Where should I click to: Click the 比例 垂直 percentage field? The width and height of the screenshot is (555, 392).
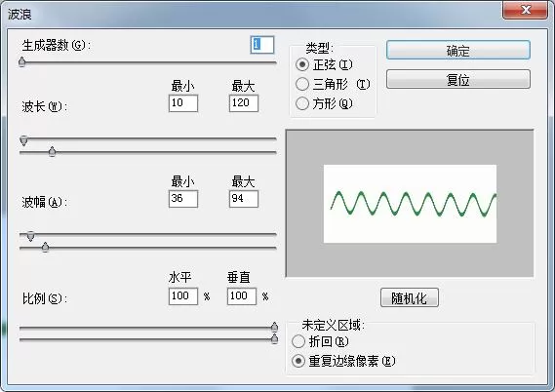(241, 296)
